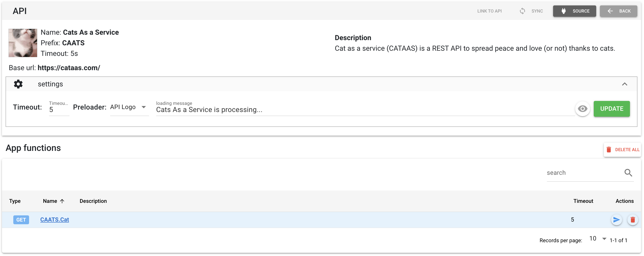This screenshot has height=256, width=644.
Task: Click LINK TO API
Action: coord(489,11)
